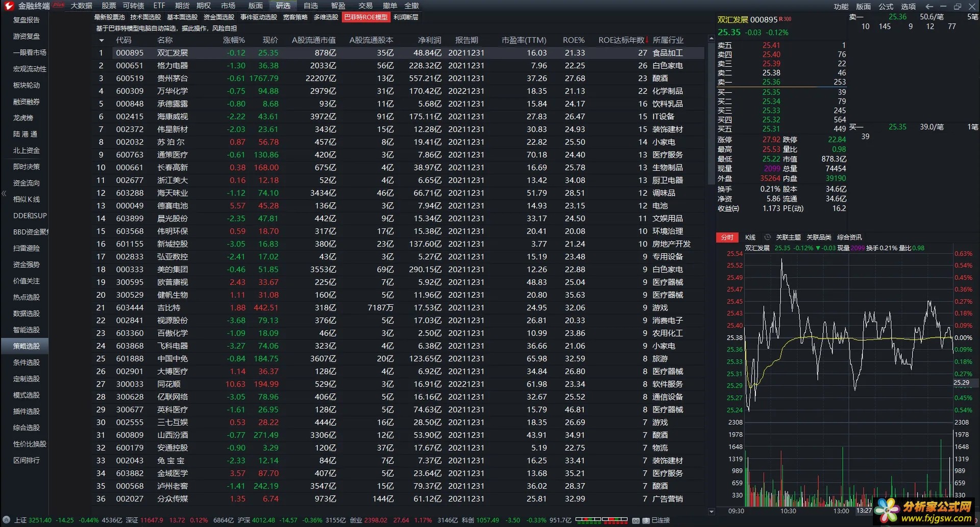Click the back arrow in the title bar
This screenshot has width=980, height=527.
pos(929,6)
